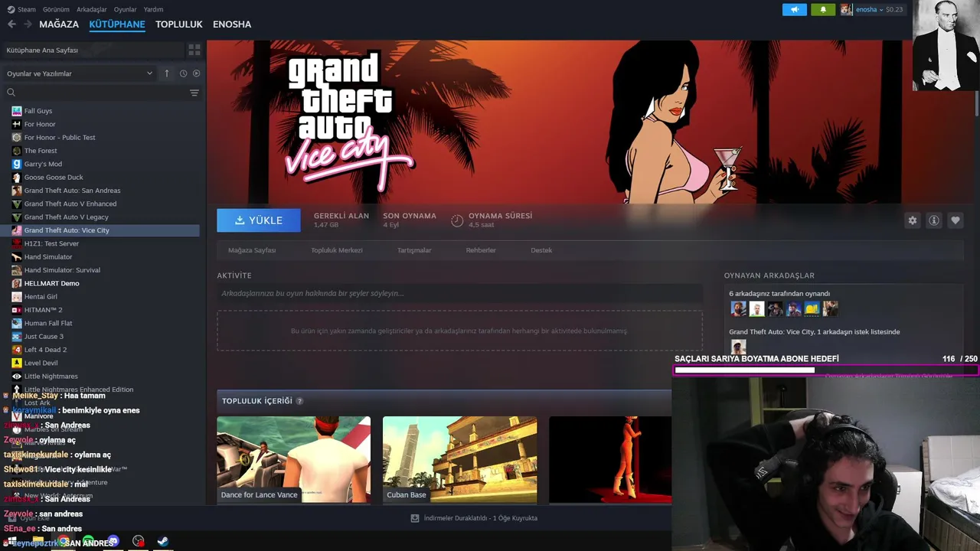Click the enosha avatar in top bar
This screenshot has width=980, height=551.
(846, 9)
